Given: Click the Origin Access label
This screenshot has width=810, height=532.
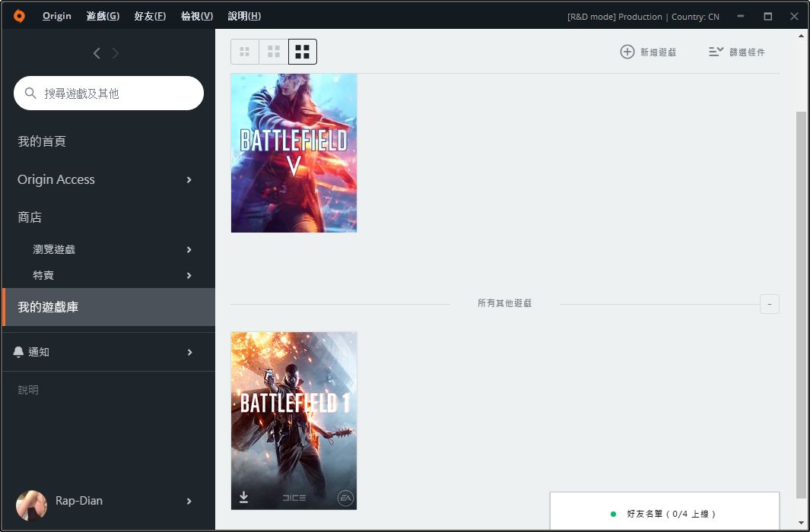Looking at the screenshot, I should pyautogui.click(x=56, y=179).
